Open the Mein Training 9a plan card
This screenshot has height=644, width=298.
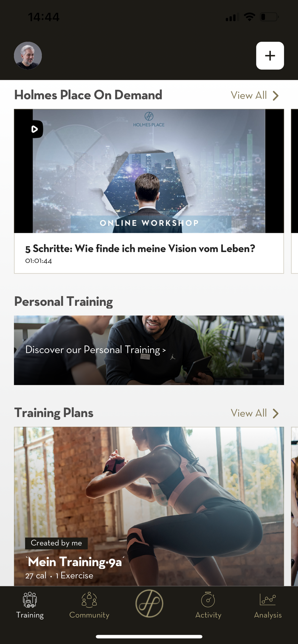pyautogui.click(x=149, y=507)
